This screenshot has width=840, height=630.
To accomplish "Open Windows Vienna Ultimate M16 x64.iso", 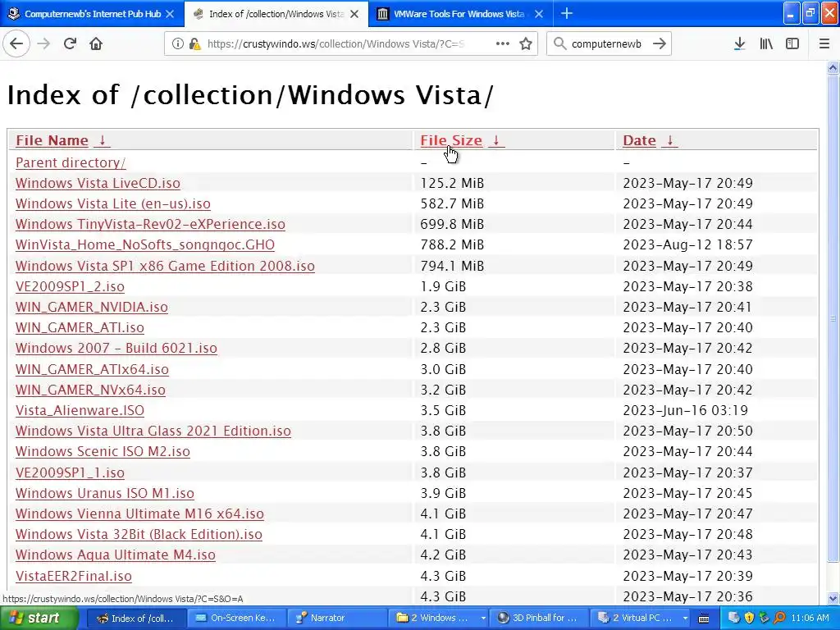I will [139, 514].
